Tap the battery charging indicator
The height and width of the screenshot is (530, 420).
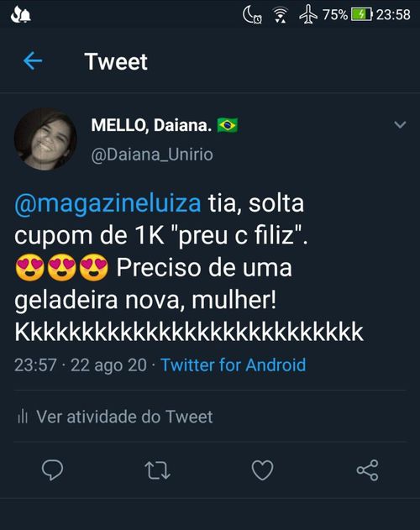click(361, 14)
